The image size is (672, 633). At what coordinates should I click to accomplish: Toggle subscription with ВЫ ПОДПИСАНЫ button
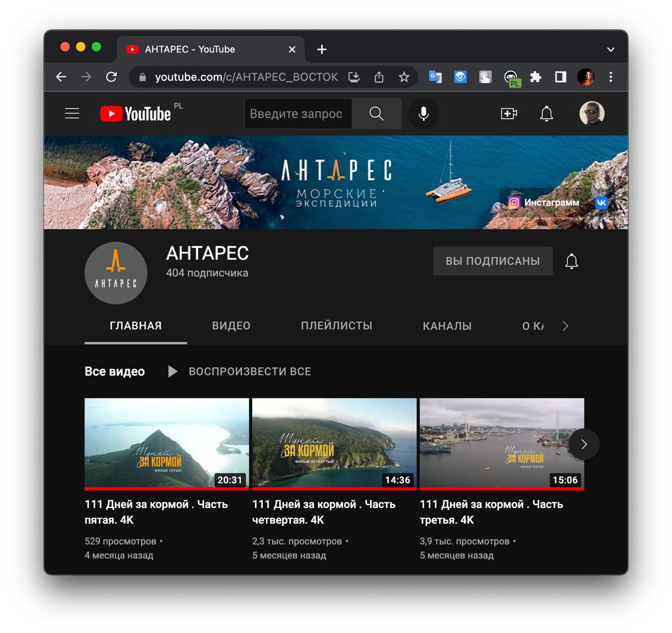coord(492,261)
